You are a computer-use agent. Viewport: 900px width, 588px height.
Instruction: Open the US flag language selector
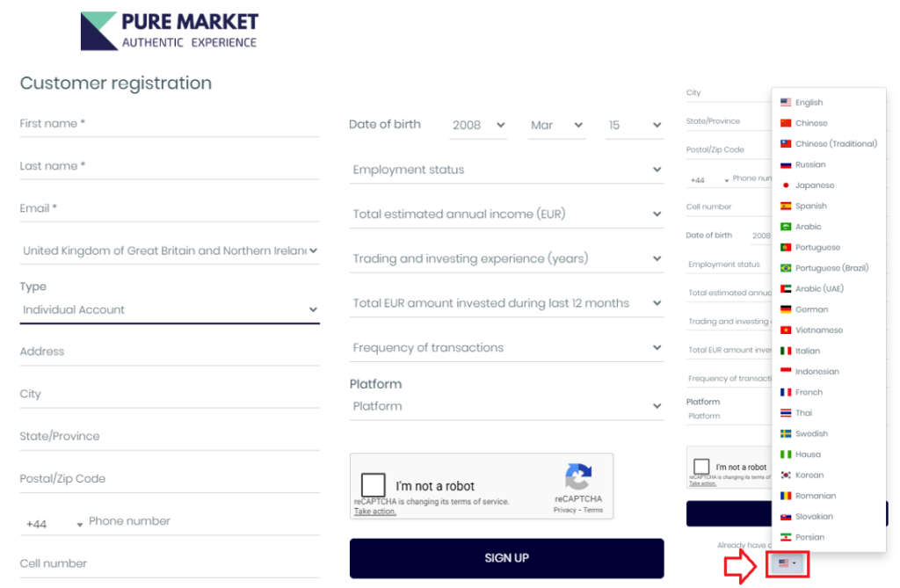click(x=787, y=563)
